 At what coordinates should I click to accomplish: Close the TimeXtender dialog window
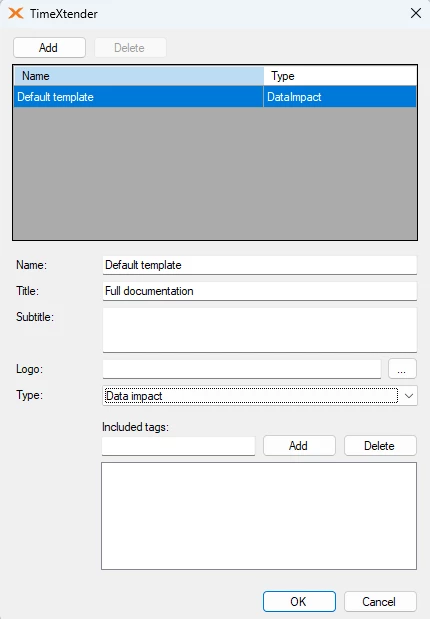[415, 13]
